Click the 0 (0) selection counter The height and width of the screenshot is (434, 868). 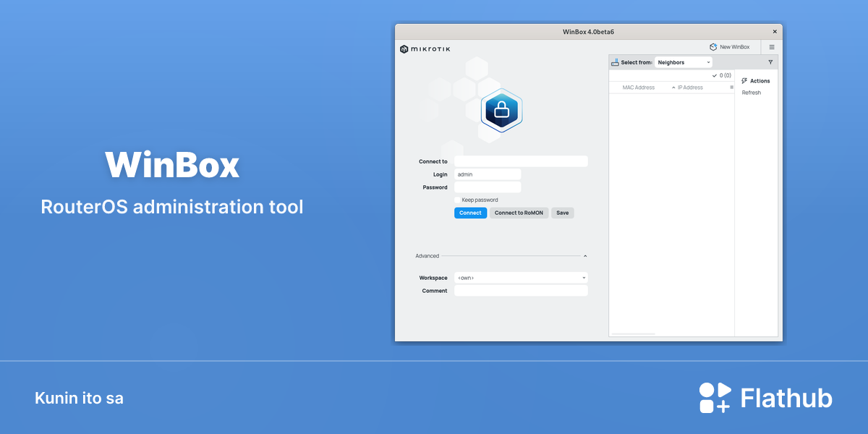[x=726, y=75]
